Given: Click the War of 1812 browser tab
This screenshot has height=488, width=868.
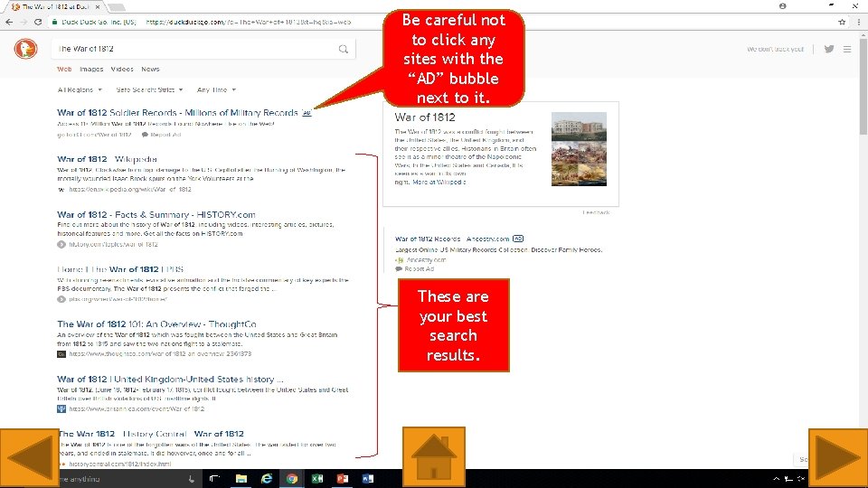Looking at the screenshot, I should [x=55, y=6].
